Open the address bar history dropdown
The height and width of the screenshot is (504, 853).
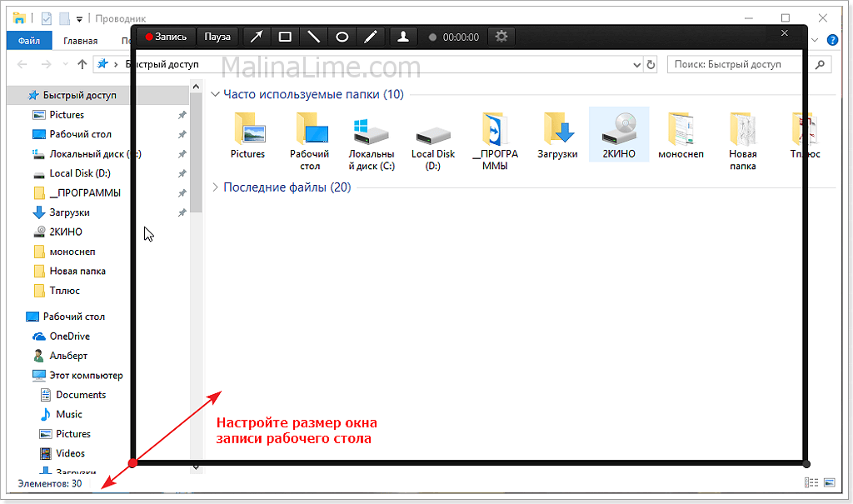(637, 64)
